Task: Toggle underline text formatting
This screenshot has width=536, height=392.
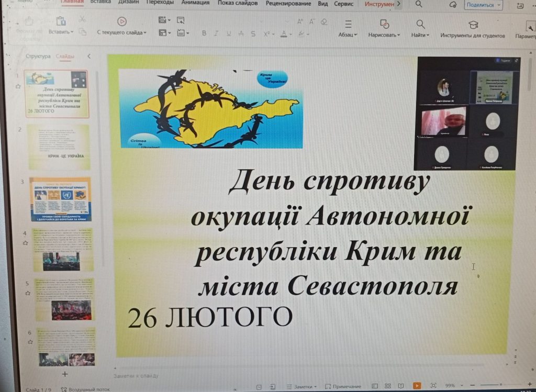Action: (x=228, y=33)
